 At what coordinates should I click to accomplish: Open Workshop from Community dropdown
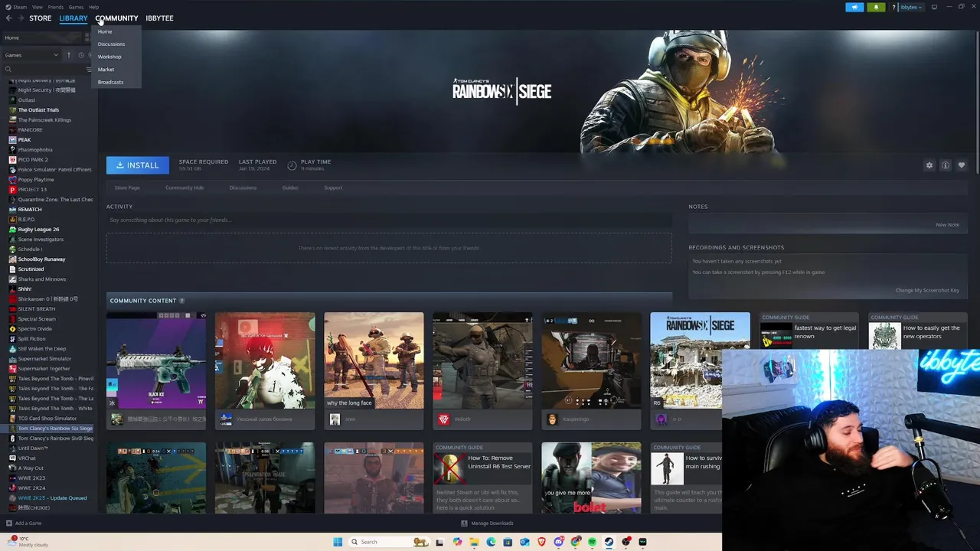(109, 57)
